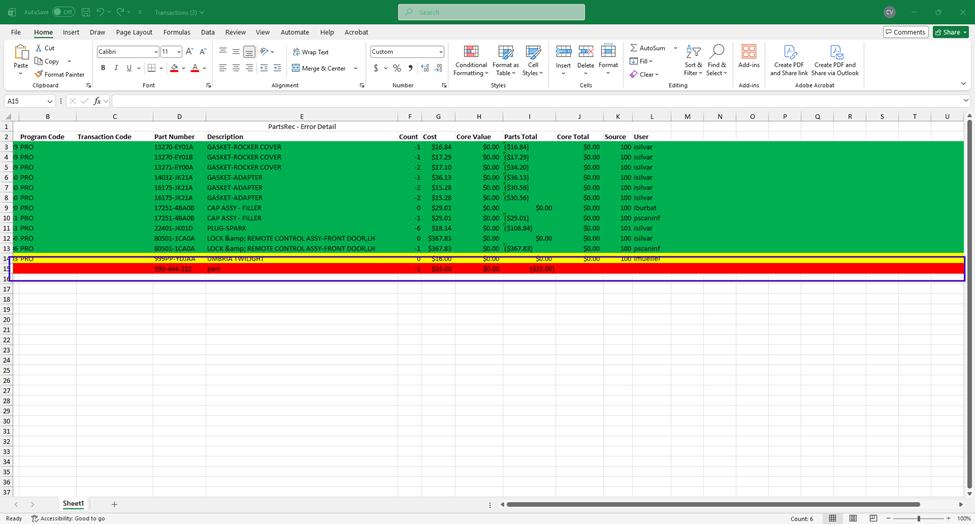Image resolution: width=975 pixels, height=524 pixels.
Task: Click the Search box in the title bar
Action: (x=491, y=12)
